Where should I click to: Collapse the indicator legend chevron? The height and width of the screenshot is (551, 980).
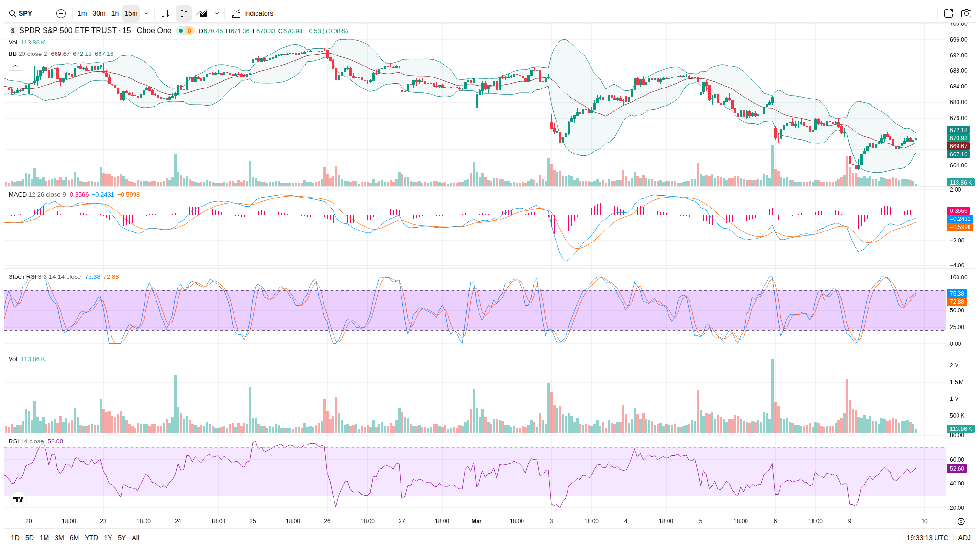click(x=15, y=66)
